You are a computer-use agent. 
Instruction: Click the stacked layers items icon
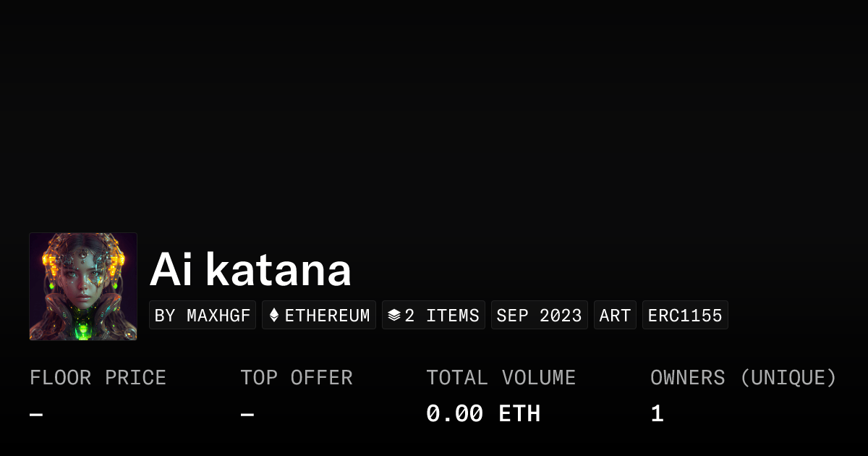tap(394, 316)
